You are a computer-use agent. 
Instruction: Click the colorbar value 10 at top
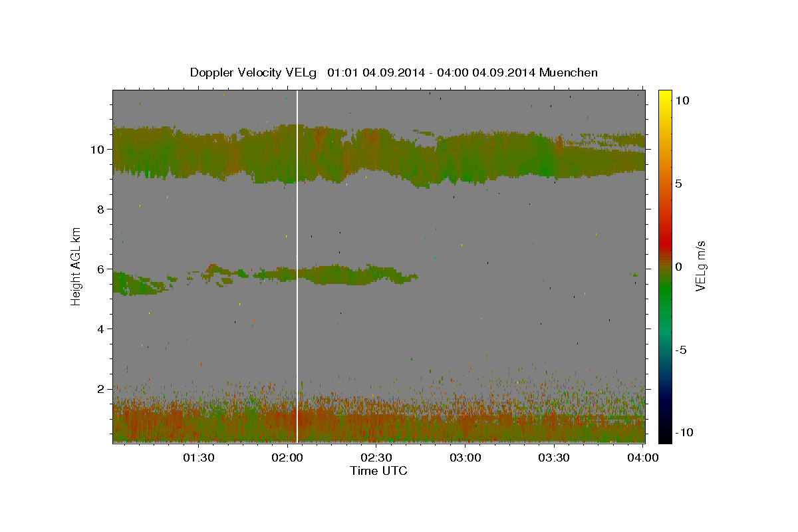pyautogui.click(x=682, y=100)
